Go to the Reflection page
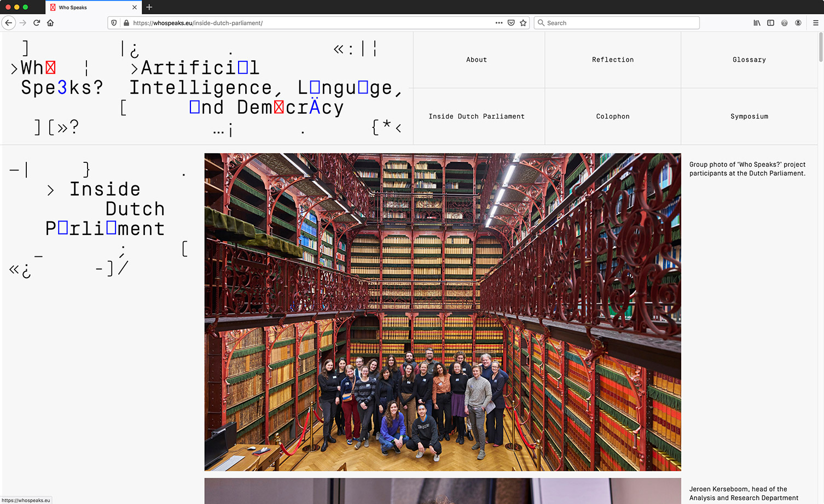824x504 pixels. (x=613, y=60)
